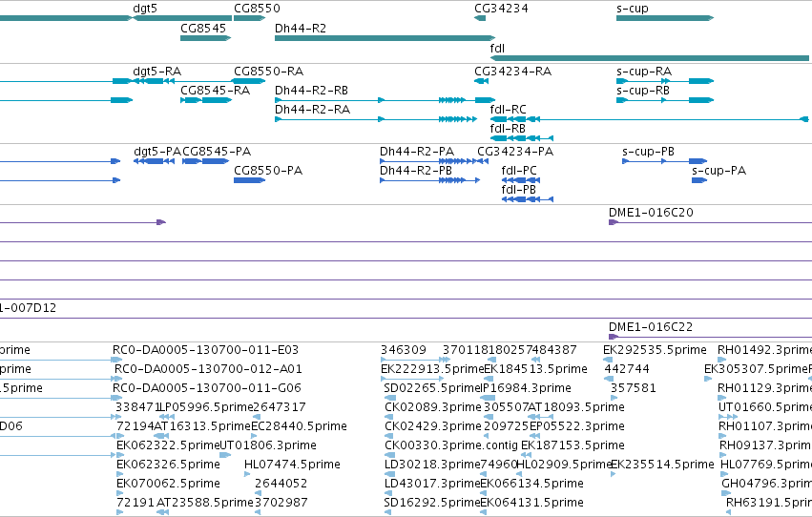Select the 2644052 EST label
Viewport: 812px width, 517px height.
281,484
